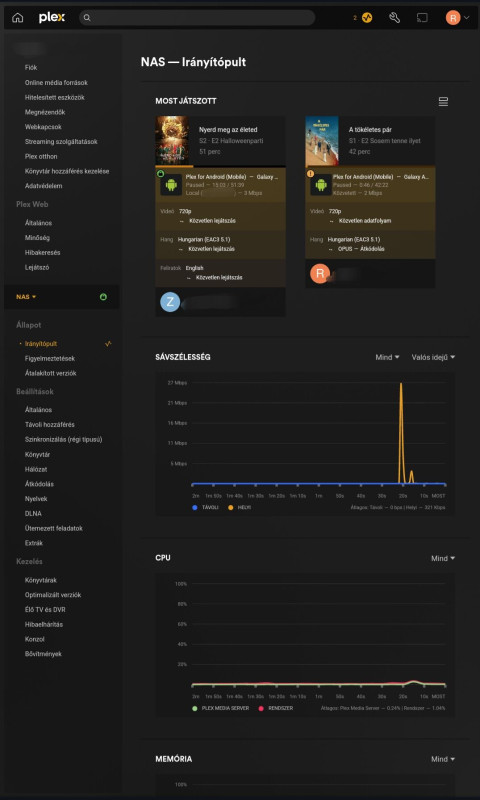Image resolution: width=480 pixels, height=800 pixels.
Task: Open Plex otthon settings
Action: (41, 156)
